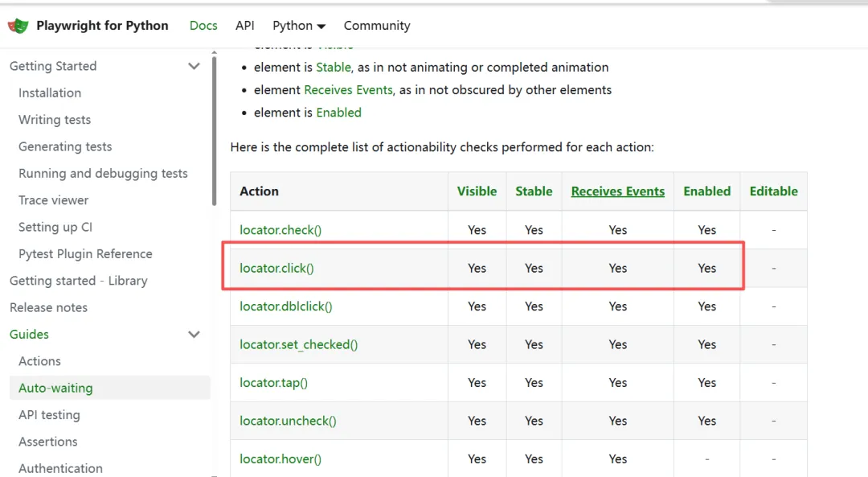
Task: Click the sidebar vertical scrollbar
Action: (214, 129)
